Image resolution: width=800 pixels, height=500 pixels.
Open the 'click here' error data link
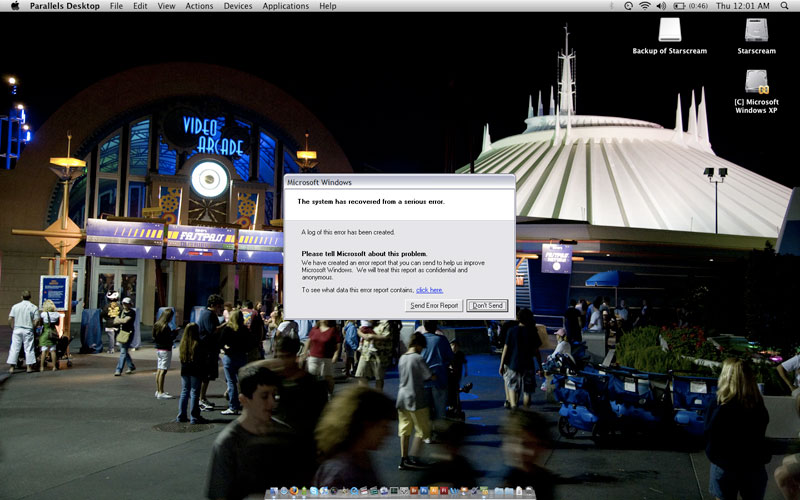429,290
